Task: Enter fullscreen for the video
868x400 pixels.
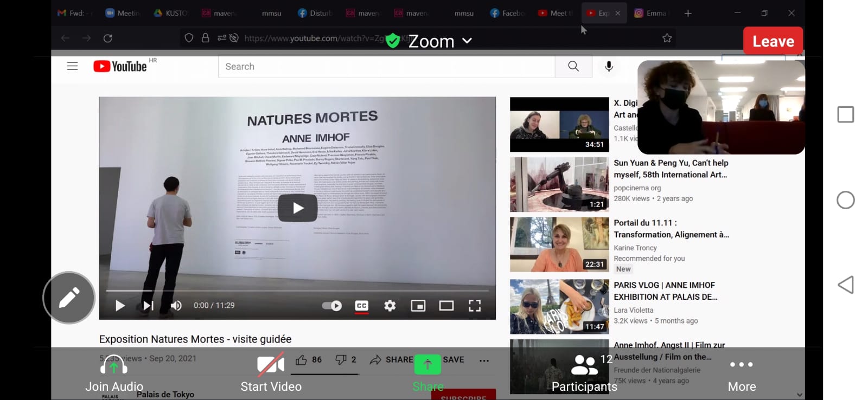Action: click(475, 306)
